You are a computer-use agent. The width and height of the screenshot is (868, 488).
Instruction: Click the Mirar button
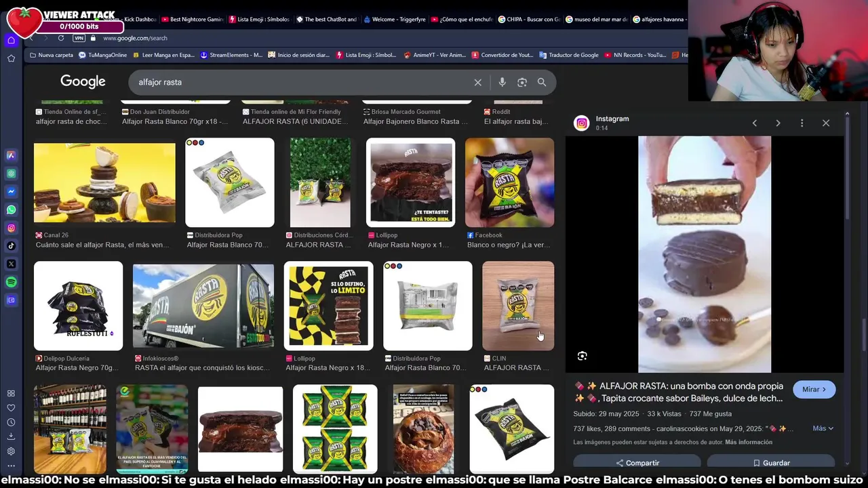coord(814,389)
